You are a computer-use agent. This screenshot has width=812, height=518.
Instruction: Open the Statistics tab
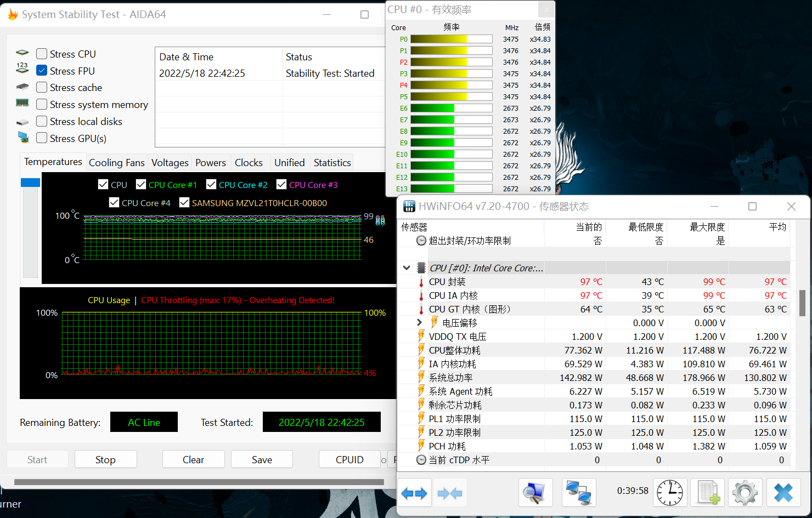pyautogui.click(x=332, y=163)
